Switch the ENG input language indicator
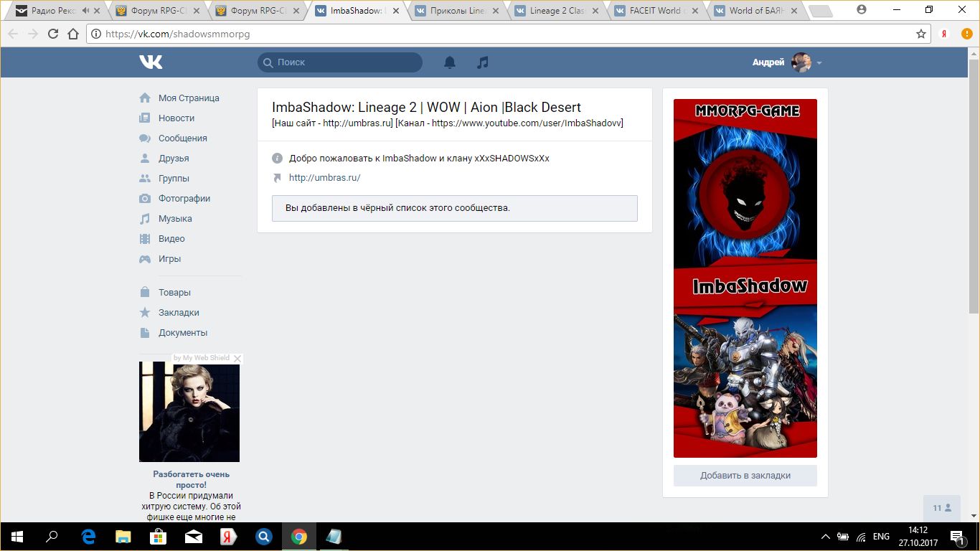980x551 pixels. click(x=881, y=537)
